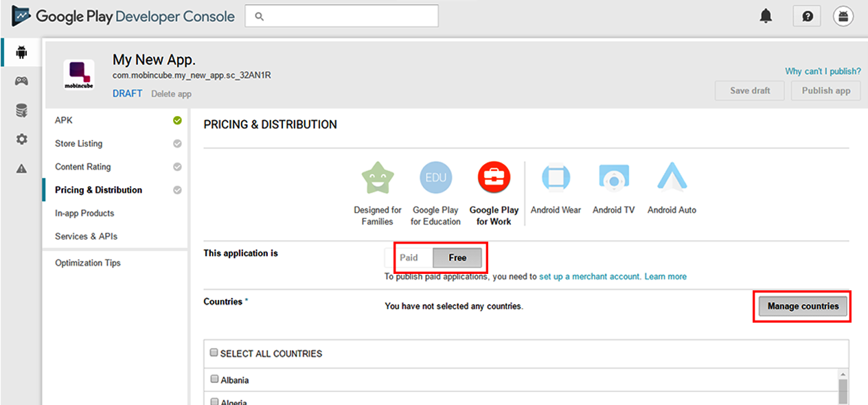The width and height of the screenshot is (868, 405).
Task: Check SELECT ALL COUNTRIES
Action: tap(215, 353)
